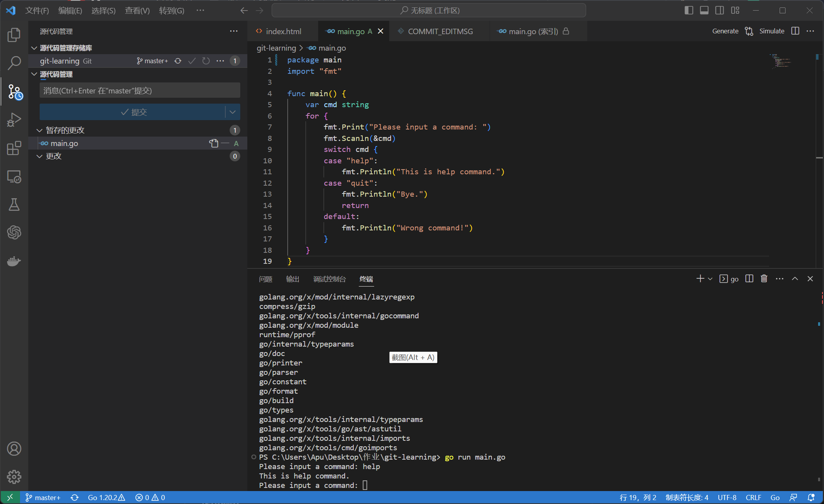824x504 pixels.
Task: Click Generate in editor toolbar
Action: (725, 31)
